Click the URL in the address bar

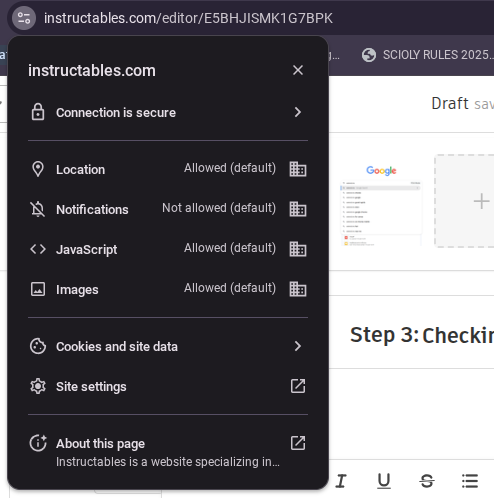pos(188,18)
